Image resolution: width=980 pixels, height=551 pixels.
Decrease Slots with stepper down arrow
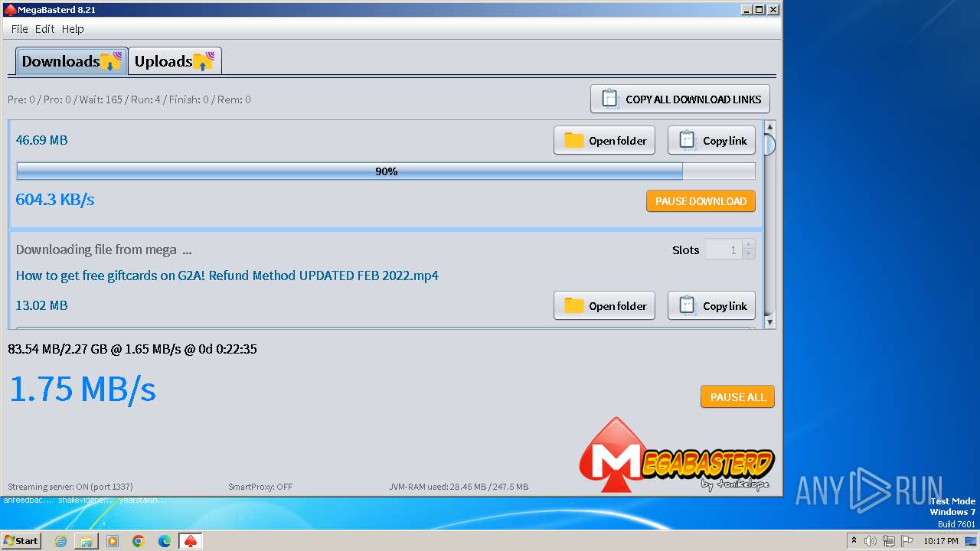tap(749, 255)
